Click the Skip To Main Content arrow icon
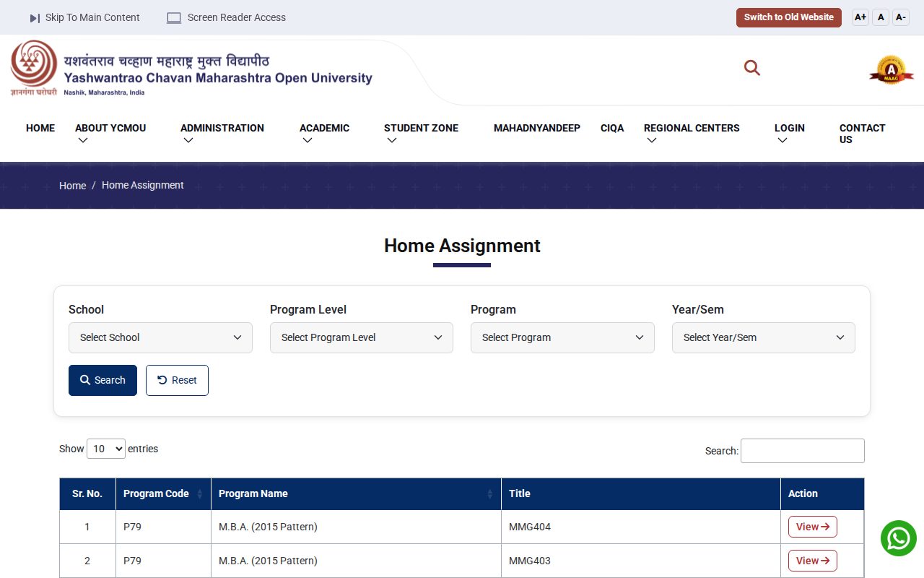924x578 pixels. click(35, 17)
